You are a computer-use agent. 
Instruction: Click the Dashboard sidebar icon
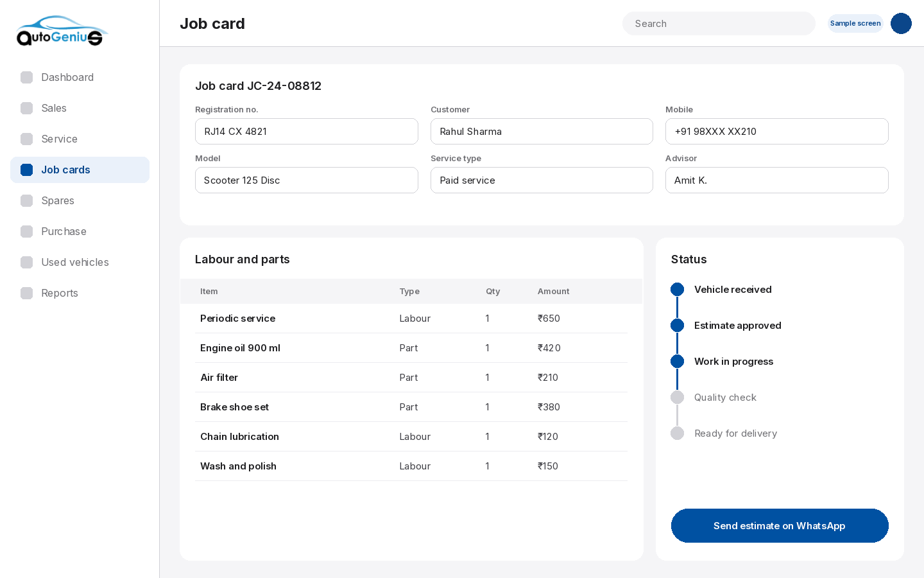(26, 77)
